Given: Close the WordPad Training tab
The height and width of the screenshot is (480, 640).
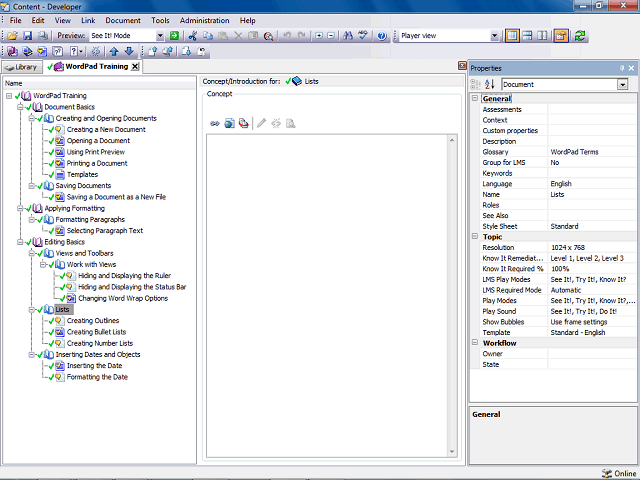Looking at the screenshot, I should (135, 67).
